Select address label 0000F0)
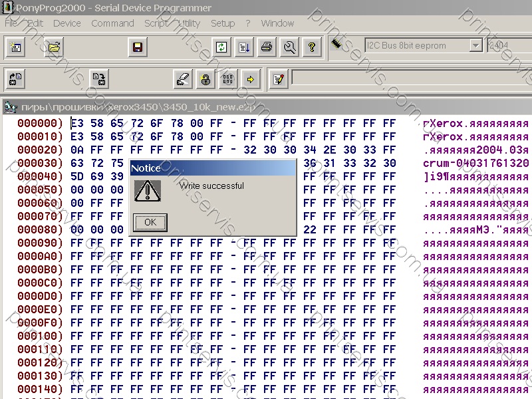This screenshot has height=399, width=532. (41, 323)
